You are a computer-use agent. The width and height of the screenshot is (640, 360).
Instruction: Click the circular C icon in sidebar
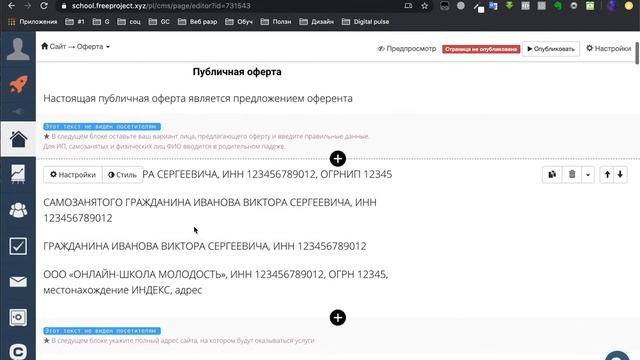(18, 352)
